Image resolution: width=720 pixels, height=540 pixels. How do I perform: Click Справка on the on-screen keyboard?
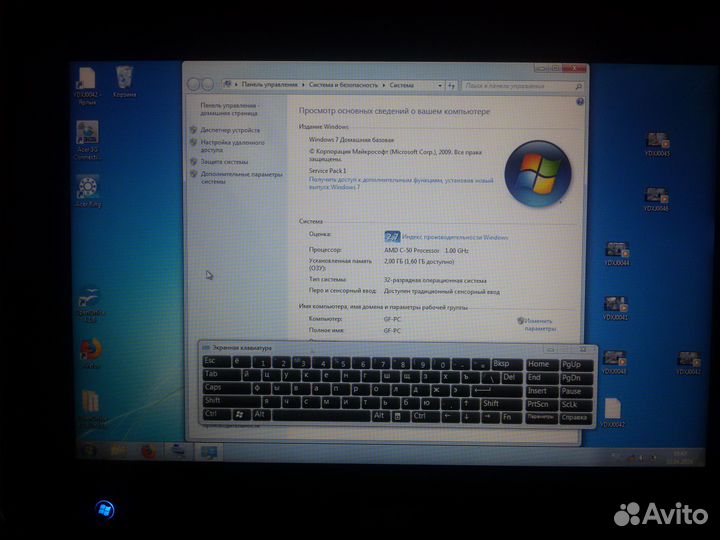point(575,418)
